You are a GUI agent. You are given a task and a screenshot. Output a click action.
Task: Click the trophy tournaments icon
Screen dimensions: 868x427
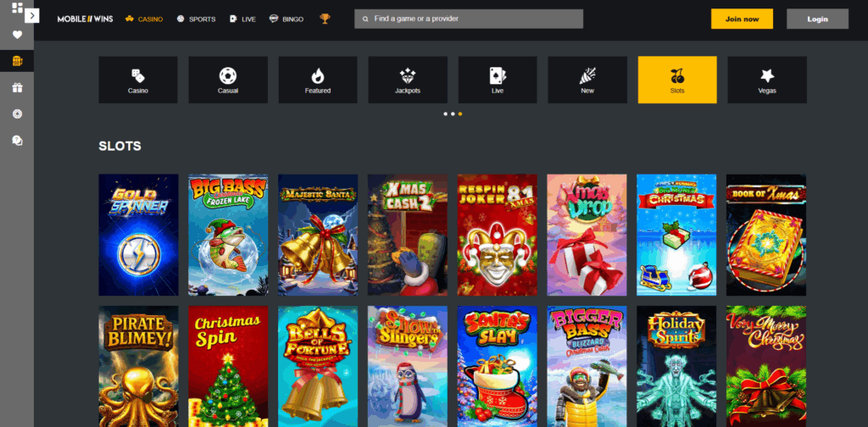point(325,19)
